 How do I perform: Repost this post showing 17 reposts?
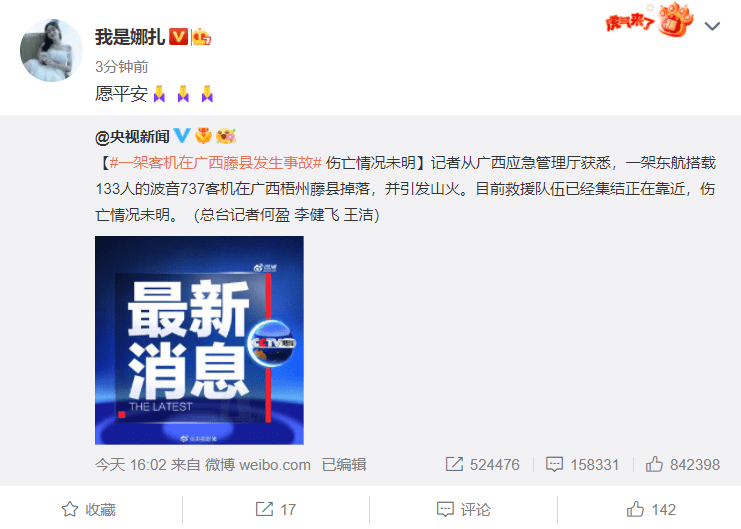coord(276,509)
